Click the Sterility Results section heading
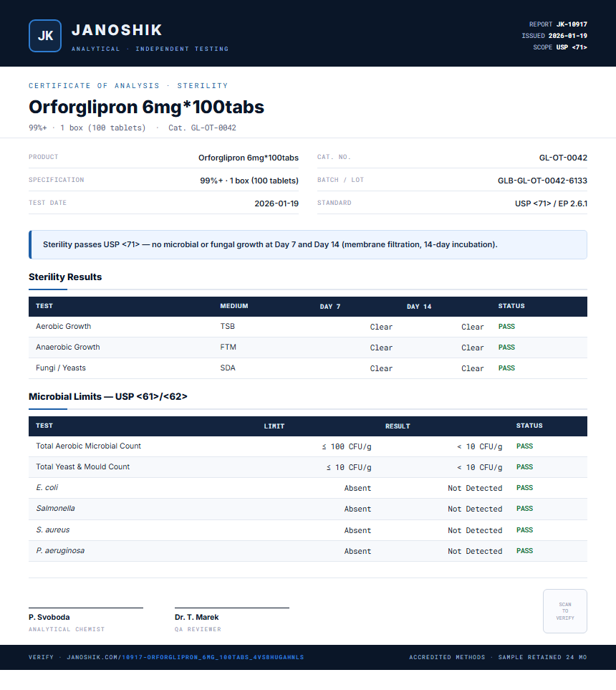The height and width of the screenshot is (690, 616). pyautogui.click(x=65, y=277)
